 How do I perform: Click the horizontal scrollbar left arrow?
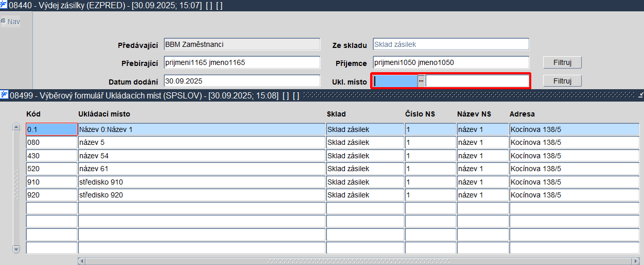81,261
